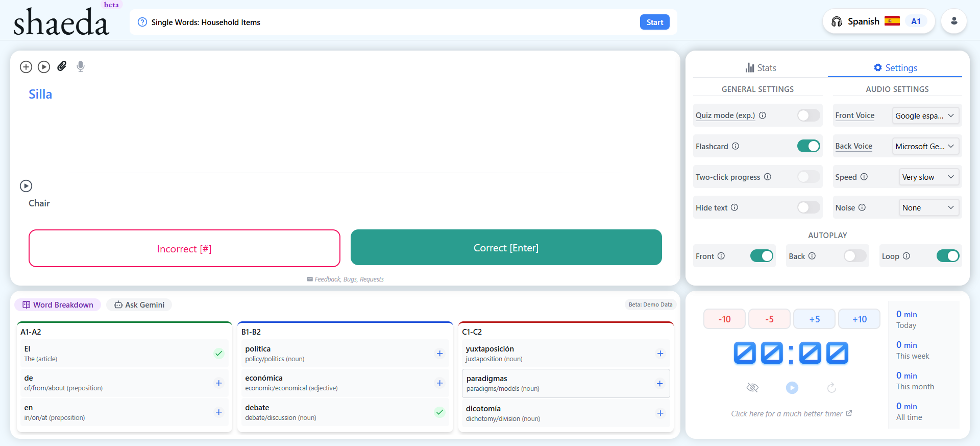The image size is (980, 446).
Task: Open the Feedback, Bugs, Requests link
Action: click(346, 279)
